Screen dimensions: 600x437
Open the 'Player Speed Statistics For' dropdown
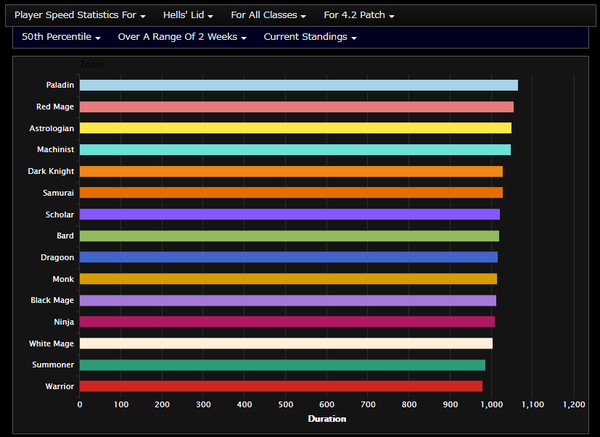click(x=80, y=15)
